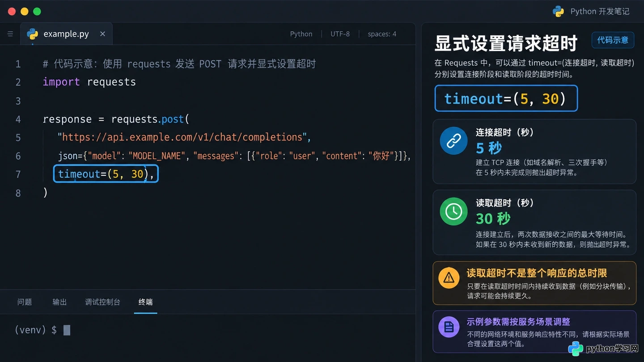Change the UTF-8 encoding setting
644x362 pixels.
coord(340,34)
